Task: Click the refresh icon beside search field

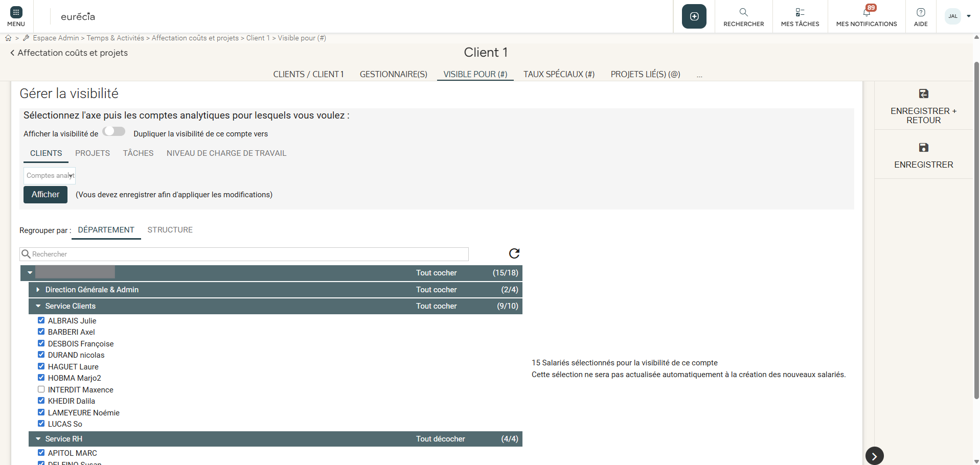Action: [x=514, y=253]
